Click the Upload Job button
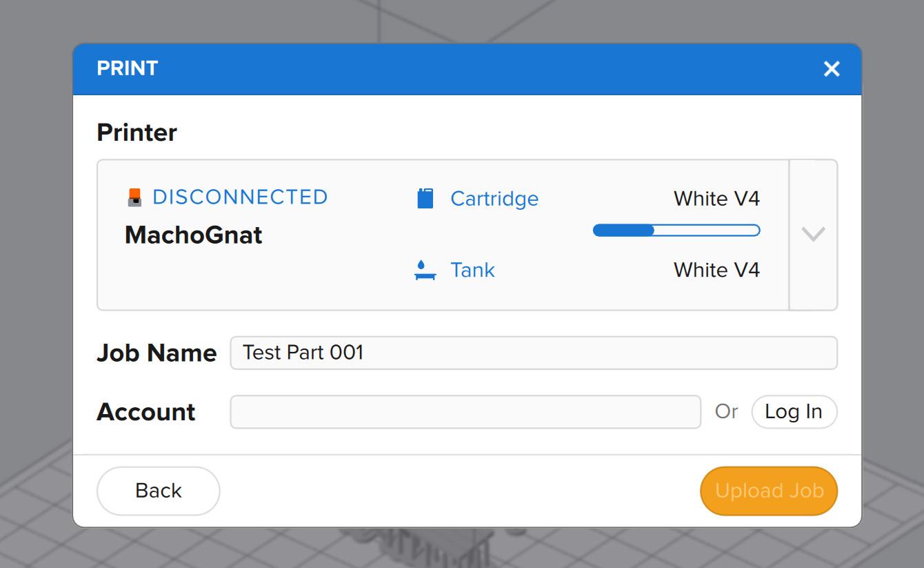Screen dimensions: 924x568 [769, 491]
